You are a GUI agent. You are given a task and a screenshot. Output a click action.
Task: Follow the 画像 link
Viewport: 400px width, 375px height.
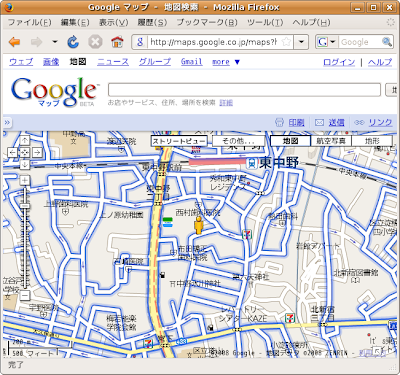51,62
